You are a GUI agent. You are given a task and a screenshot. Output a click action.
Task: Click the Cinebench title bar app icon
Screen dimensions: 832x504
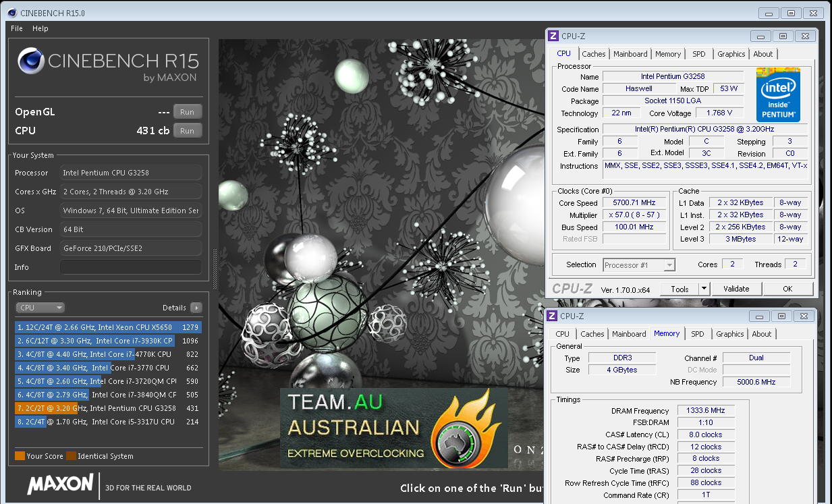pos(13,13)
